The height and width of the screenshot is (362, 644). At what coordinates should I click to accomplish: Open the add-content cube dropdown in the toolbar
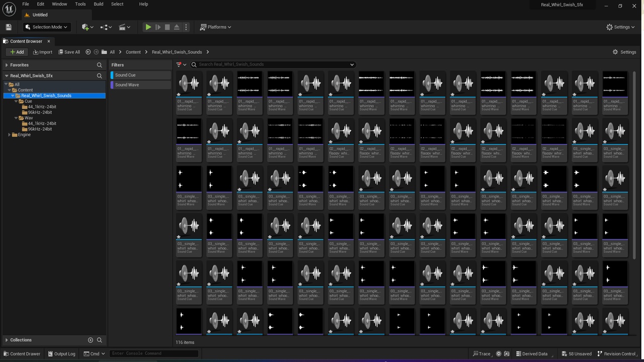click(88, 27)
